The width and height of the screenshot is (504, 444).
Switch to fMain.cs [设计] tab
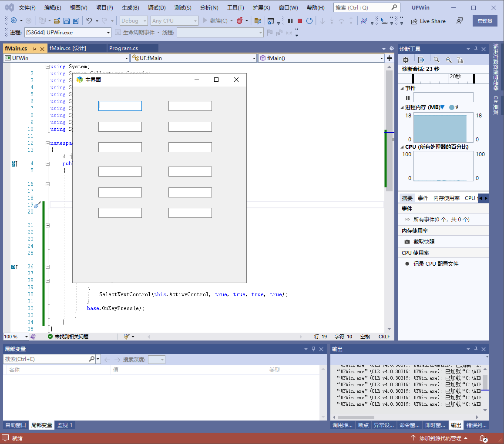[x=68, y=48]
